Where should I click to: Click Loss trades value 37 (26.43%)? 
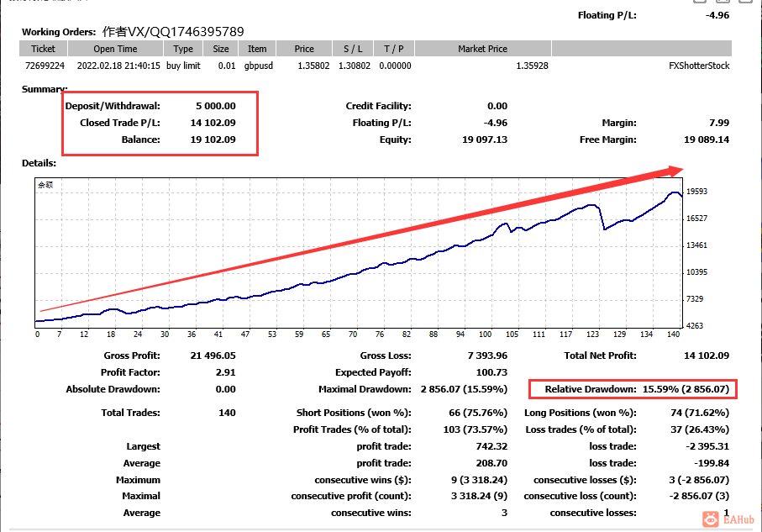(700, 429)
